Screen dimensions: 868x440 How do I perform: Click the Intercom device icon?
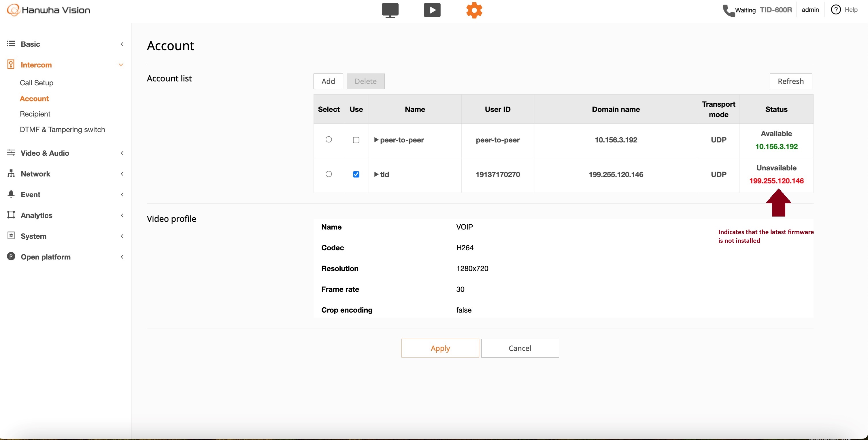(11, 64)
